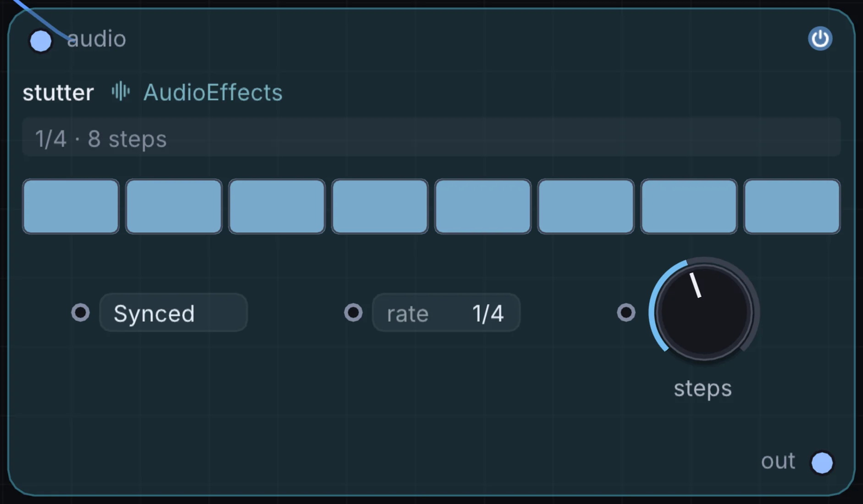Click the 'audio' input label
Screen dimensions: 863x504
[96, 39]
